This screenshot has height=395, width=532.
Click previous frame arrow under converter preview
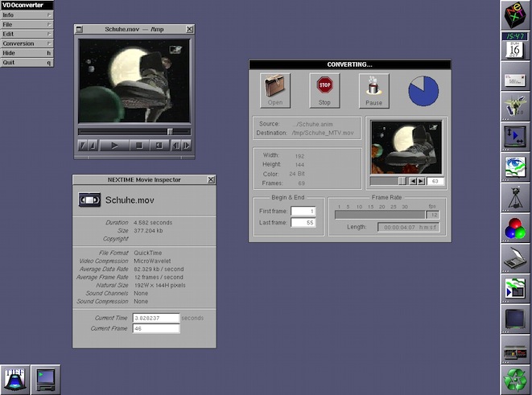413,181
